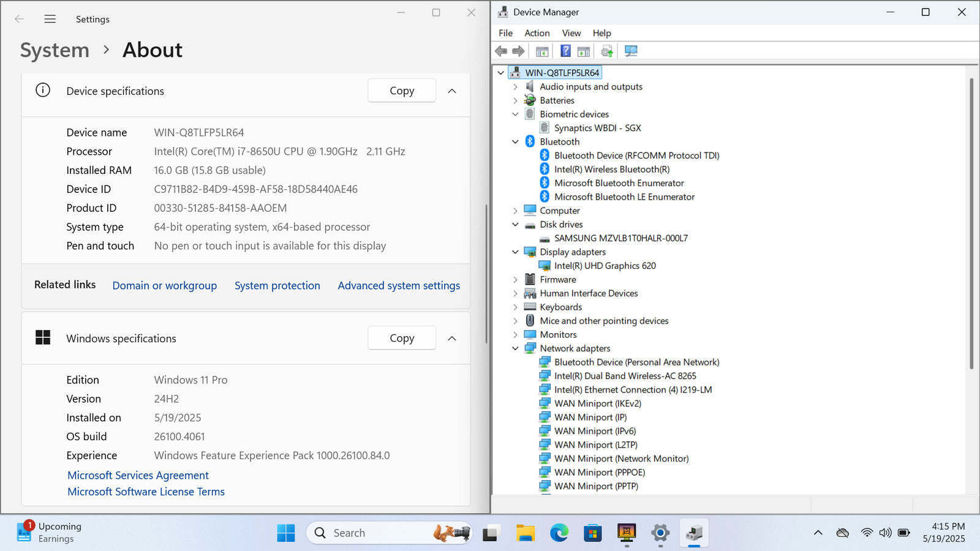Select Intel(R) Dual Band Wireless-AC 8265
Image resolution: width=980 pixels, height=551 pixels.
point(625,376)
